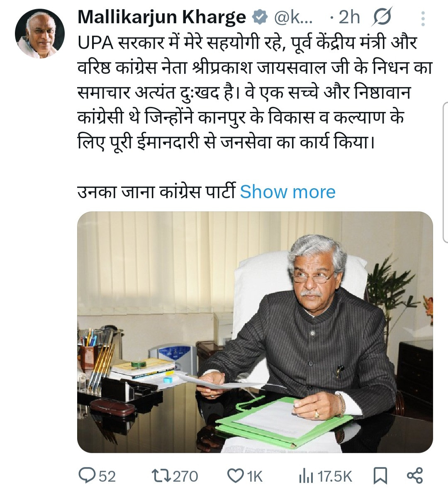Open the three-dot more options menu
The width and height of the screenshot is (448, 495).
(x=423, y=18)
